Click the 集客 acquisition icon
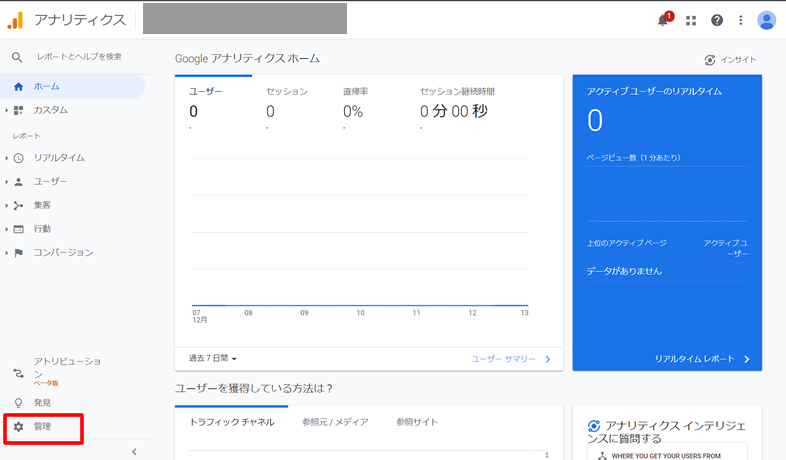 19,205
